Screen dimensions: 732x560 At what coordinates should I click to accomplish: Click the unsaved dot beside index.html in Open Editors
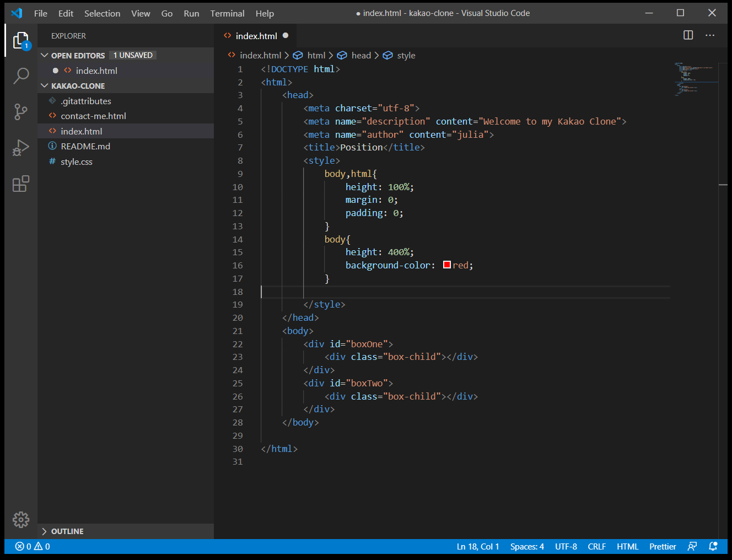click(56, 71)
